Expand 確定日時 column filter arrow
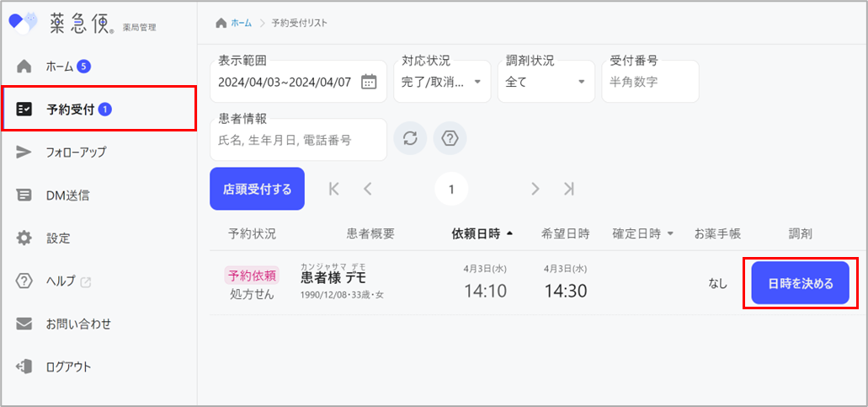This screenshot has height=407, width=868. 671,233
